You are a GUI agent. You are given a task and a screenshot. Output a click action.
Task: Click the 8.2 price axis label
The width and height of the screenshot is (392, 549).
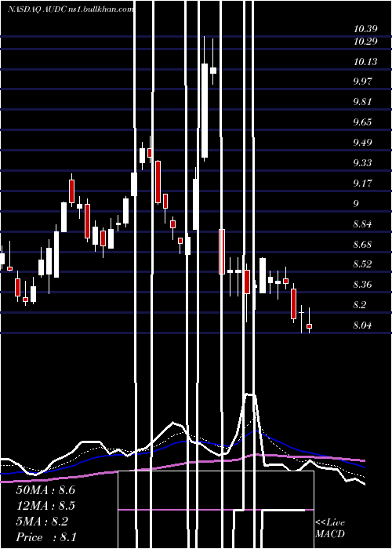pyautogui.click(x=359, y=304)
